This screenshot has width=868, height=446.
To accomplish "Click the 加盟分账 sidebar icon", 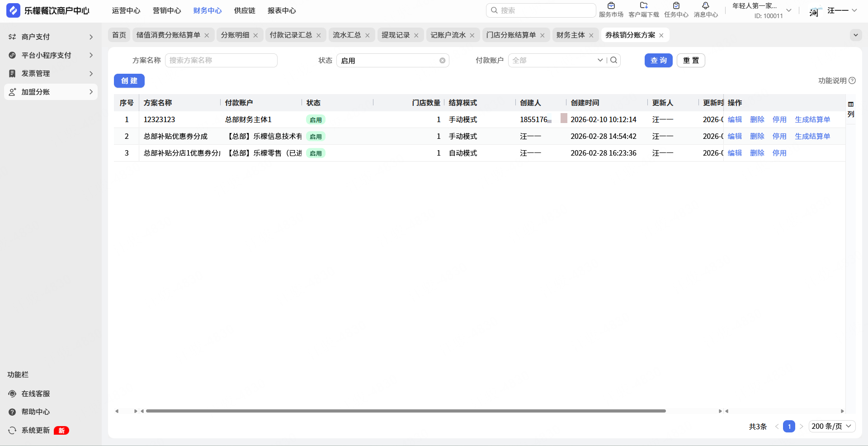I will (x=12, y=92).
